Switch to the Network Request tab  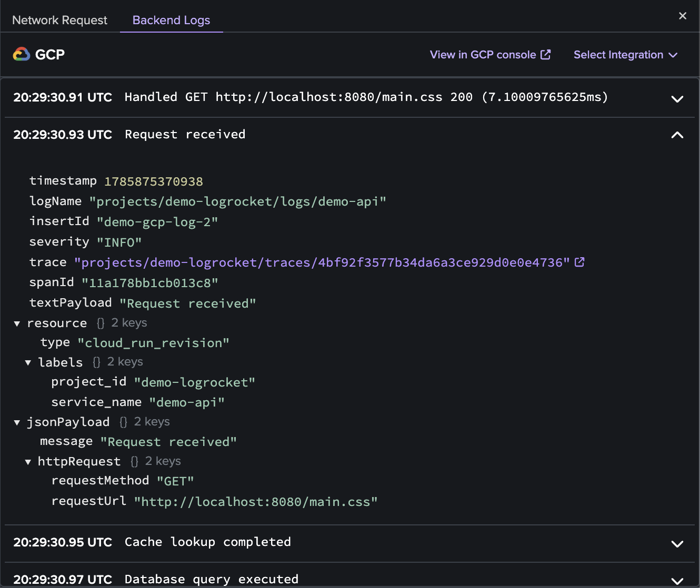[59, 20]
